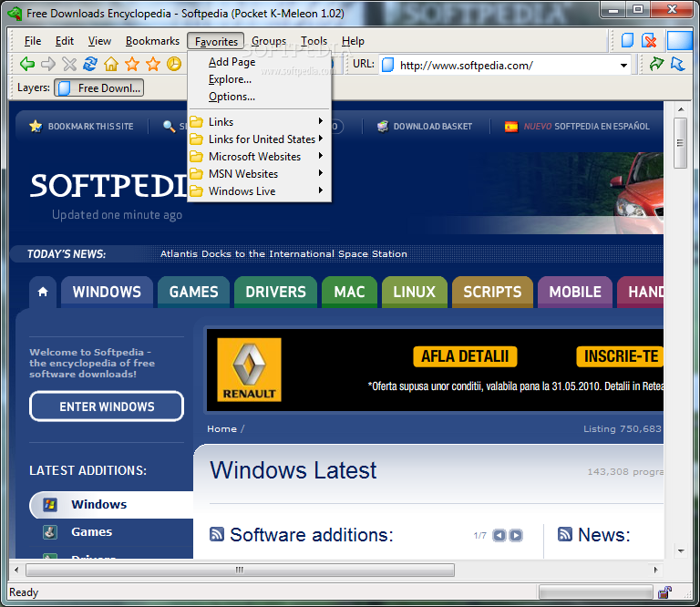
Task: Click the first orange star toolbar icon
Action: click(132, 65)
